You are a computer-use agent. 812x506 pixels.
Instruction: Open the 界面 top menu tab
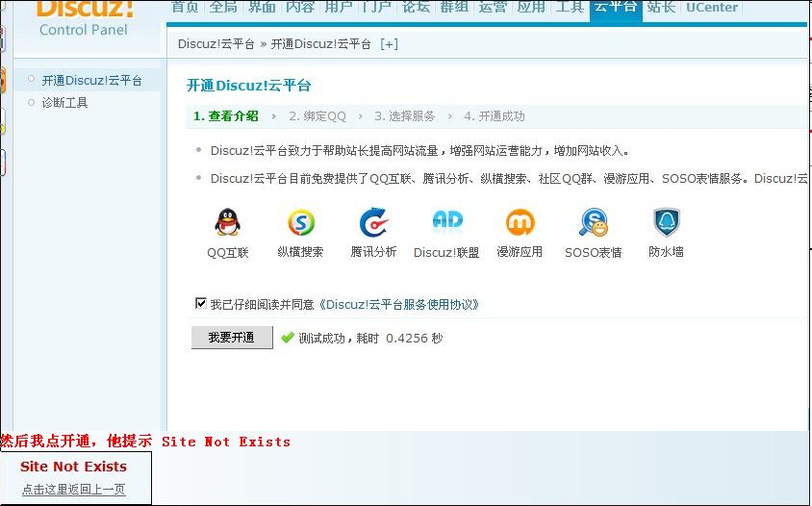[262, 8]
